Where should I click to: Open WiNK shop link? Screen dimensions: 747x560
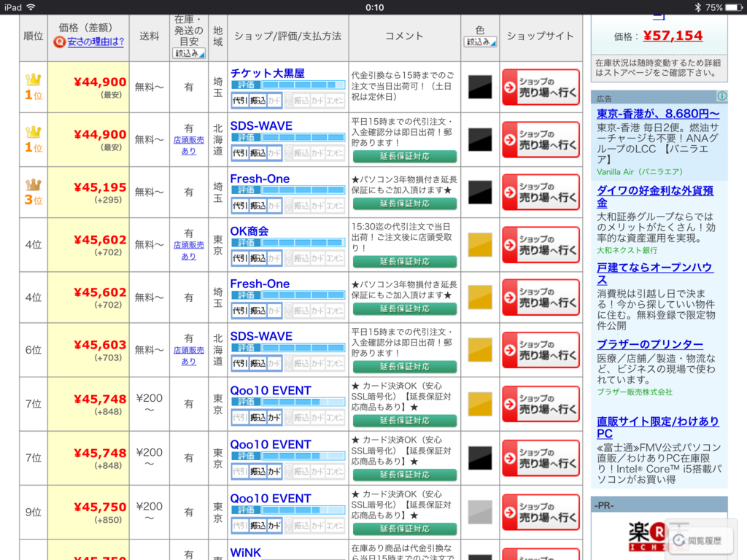click(x=245, y=553)
